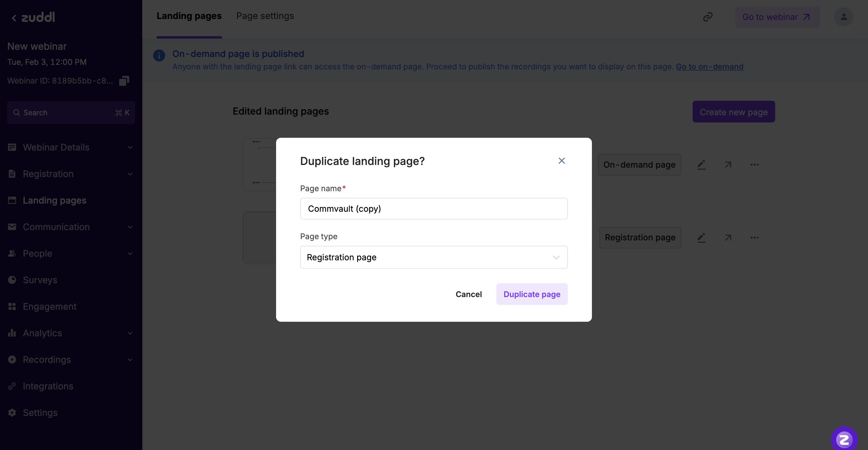Click the copy link icon in header
Image resolution: width=868 pixels, height=450 pixels.
708,17
